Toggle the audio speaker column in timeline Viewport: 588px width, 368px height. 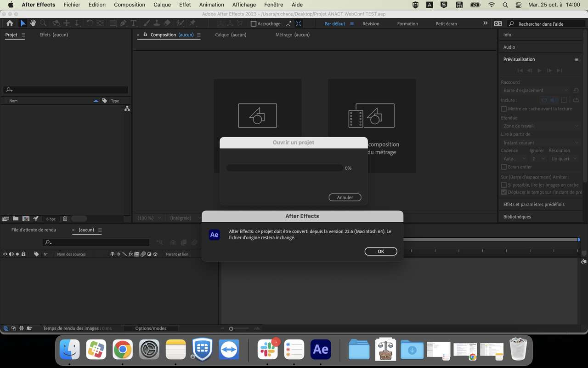pos(11,254)
